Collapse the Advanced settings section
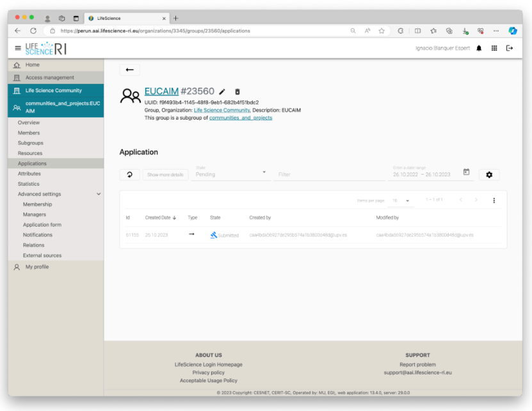 99,194
